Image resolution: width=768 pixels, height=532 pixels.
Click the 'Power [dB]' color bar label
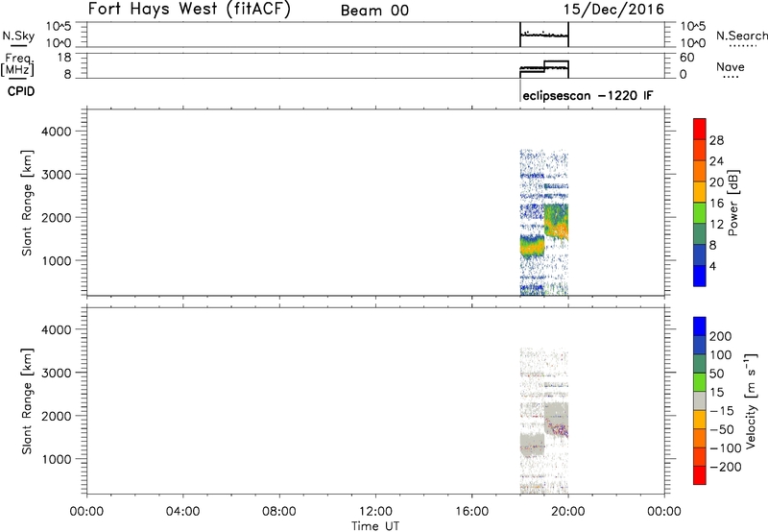click(732, 203)
